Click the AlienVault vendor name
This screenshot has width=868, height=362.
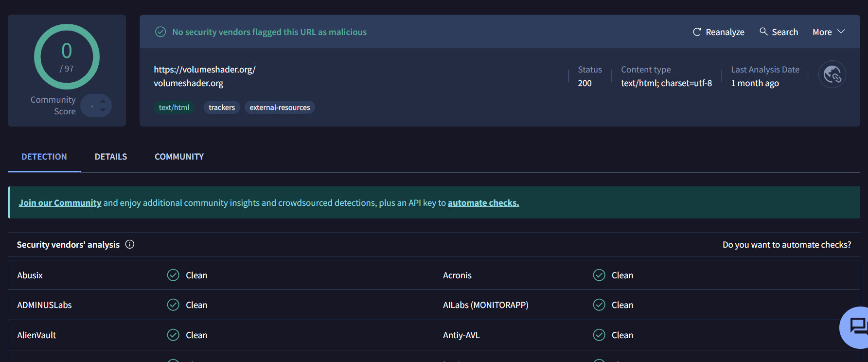click(x=36, y=335)
